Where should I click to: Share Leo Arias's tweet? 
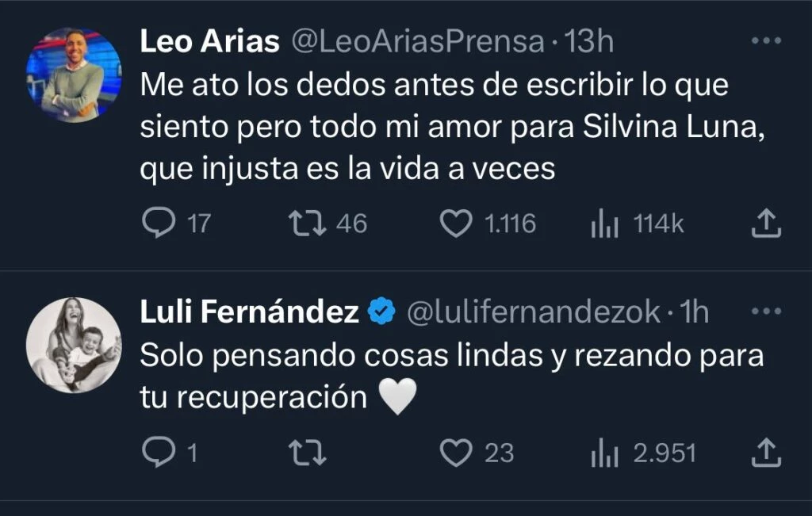[x=766, y=224]
